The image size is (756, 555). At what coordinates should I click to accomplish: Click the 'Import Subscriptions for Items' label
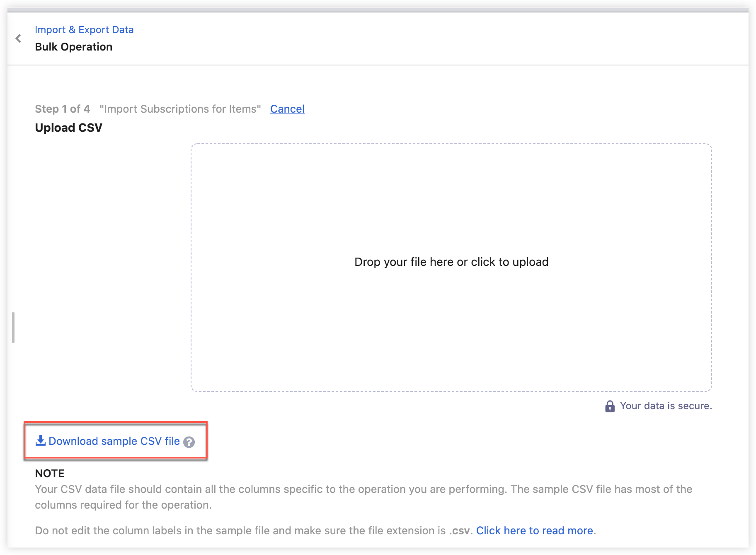(180, 109)
